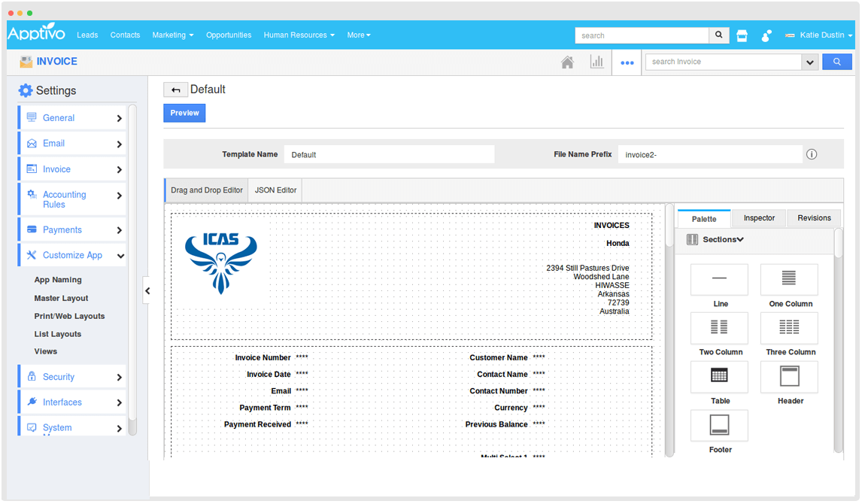Expand the search Invoice dropdown arrow
Image resolution: width=865 pixels, height=504 pixels.
pyautogui.click(x=810, y=62)
